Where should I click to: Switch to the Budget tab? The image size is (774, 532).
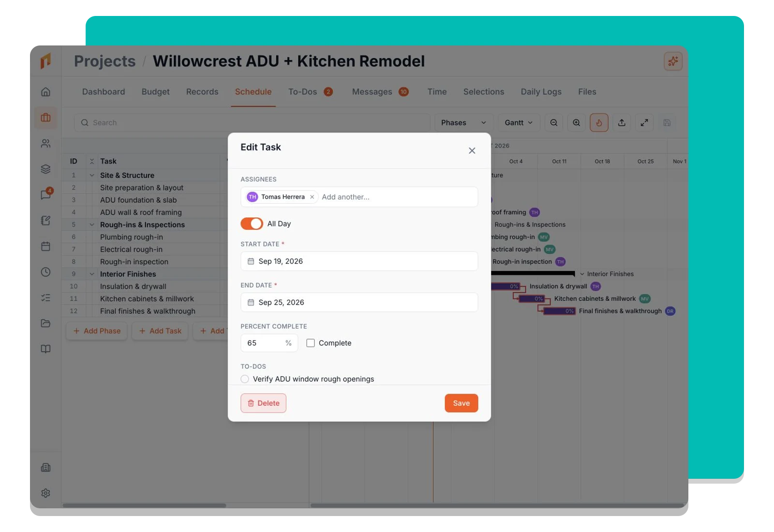pos(156,92)
